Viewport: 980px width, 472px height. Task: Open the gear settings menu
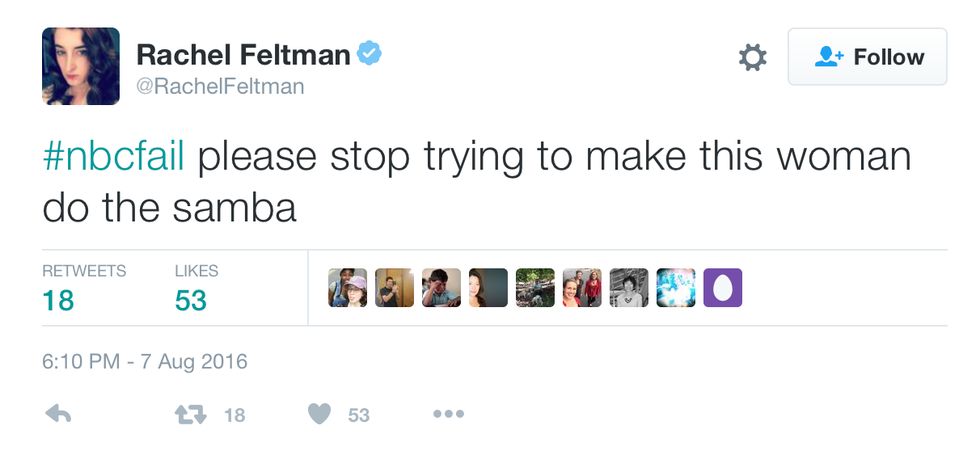coord(752,58)
